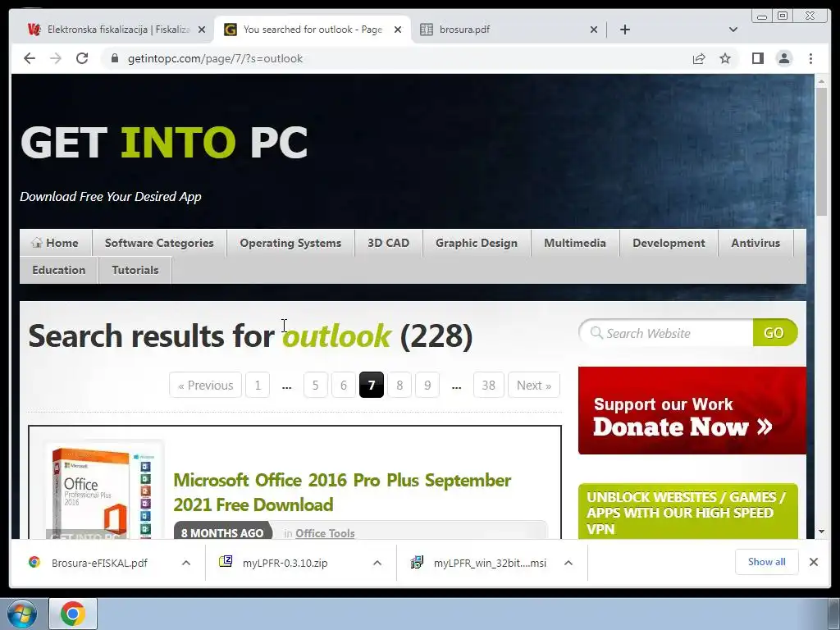This screenshot has height=630, width=840.
Task: Select the You searched for outlook tab
Action: point(313,30)
